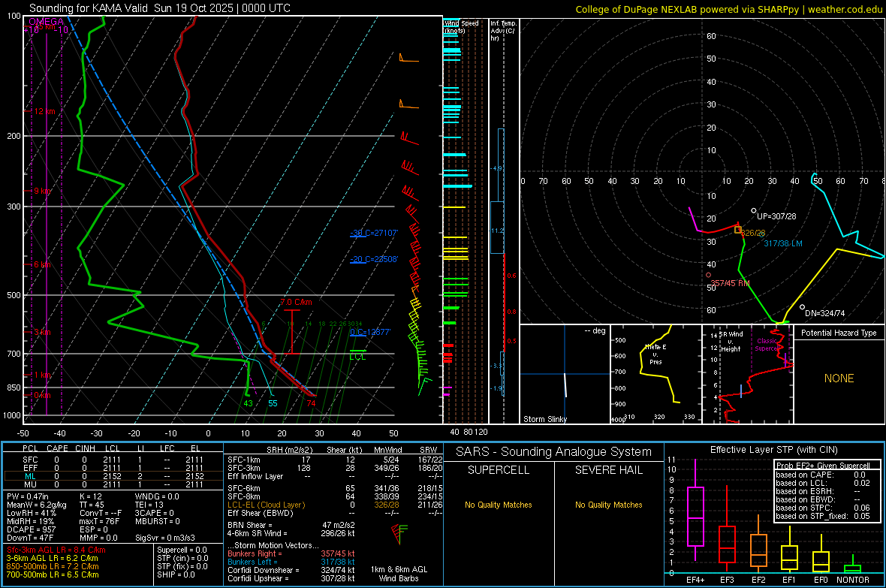Click the 'DCAPE = 957' value
This screenshot has width=886, height=588.
pos(31,529)
